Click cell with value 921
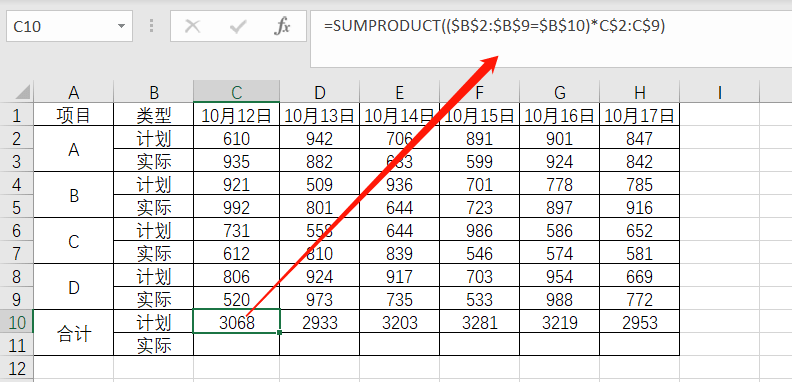The image size is (792, 382). pos(236,184)
